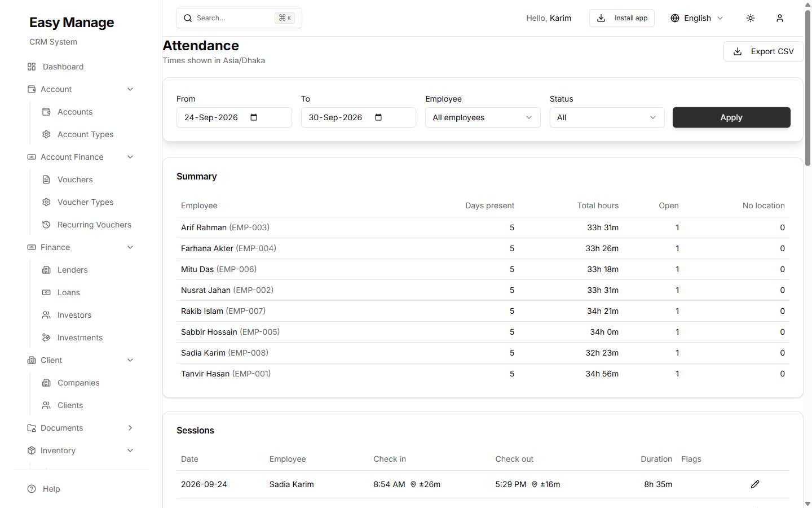The height and width of the screenshot is (508, 812).
Task: Click the Vouchers document icon
Action: [x=46, y=179]
